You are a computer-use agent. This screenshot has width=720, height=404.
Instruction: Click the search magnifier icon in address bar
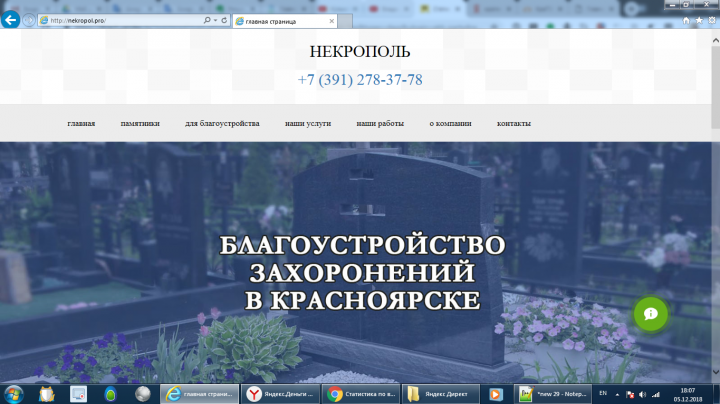pyautogui.click(x=207, y=20)
